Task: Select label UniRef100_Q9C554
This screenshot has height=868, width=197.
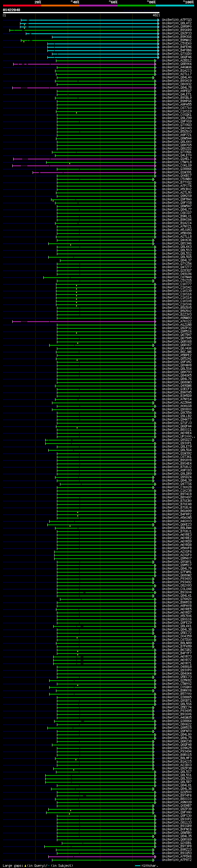Action: (177, 413)
